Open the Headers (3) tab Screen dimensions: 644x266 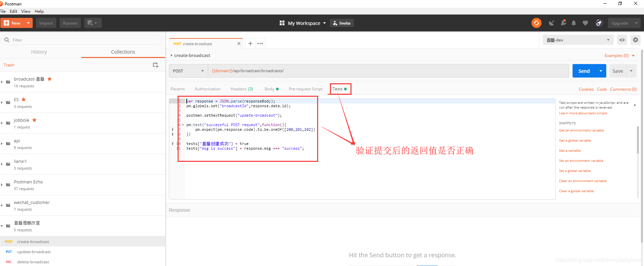click(242, 89)
